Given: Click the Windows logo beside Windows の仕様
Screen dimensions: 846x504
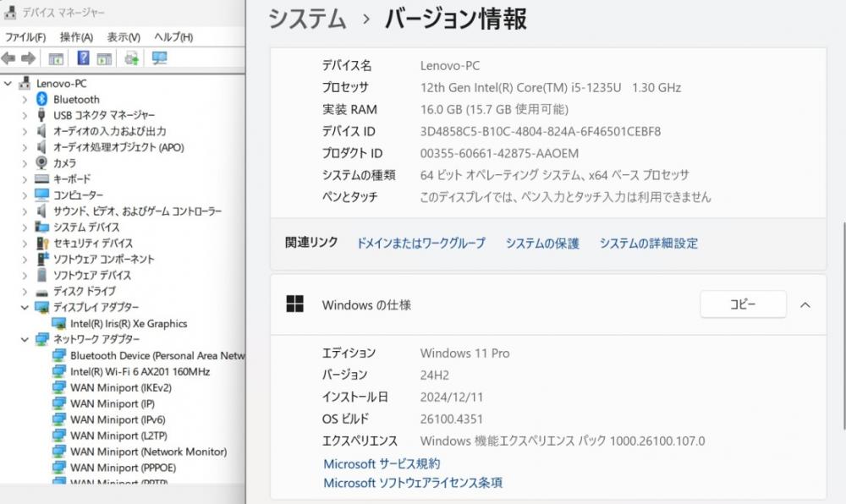Looking at the screenshot, I should 294,304.
